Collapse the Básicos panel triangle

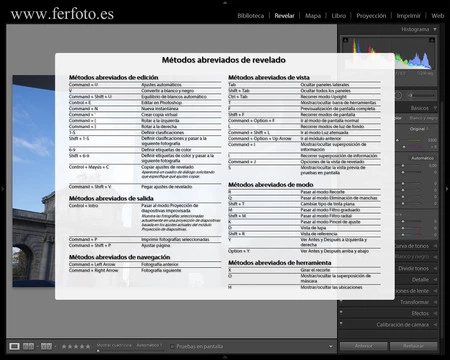click(x=435, y=108)
